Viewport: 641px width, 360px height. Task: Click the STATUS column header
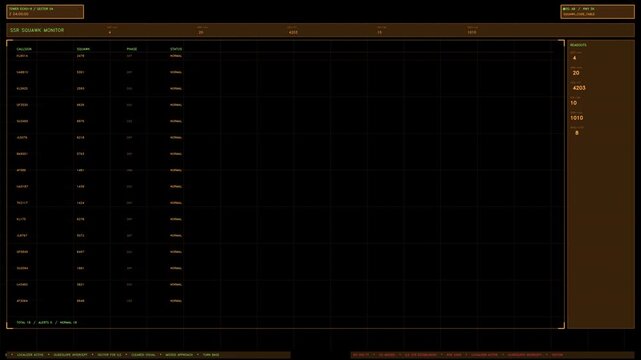176,49
